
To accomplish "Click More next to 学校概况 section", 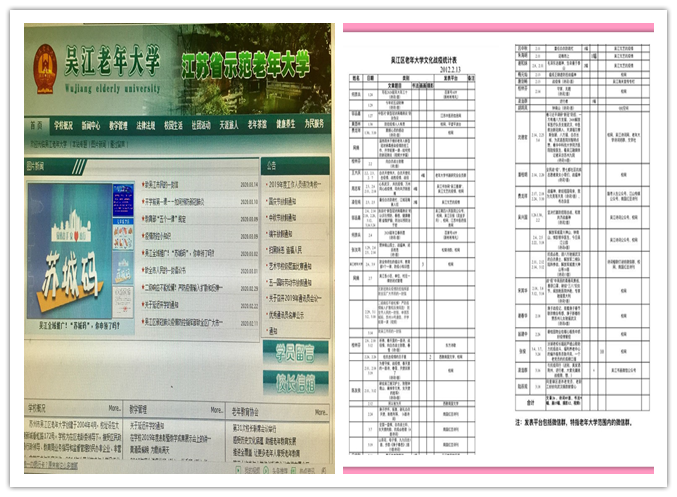I will coord(114,408).
